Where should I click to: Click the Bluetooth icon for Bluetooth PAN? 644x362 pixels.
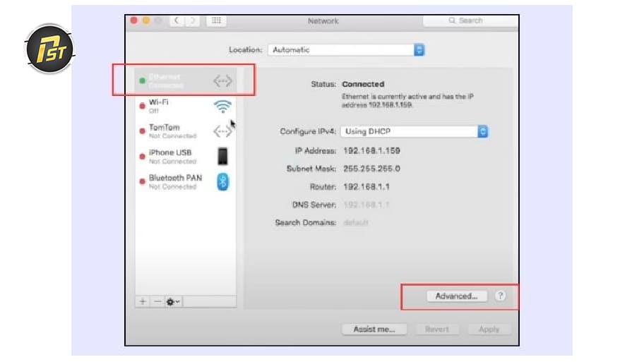point(222,182)
